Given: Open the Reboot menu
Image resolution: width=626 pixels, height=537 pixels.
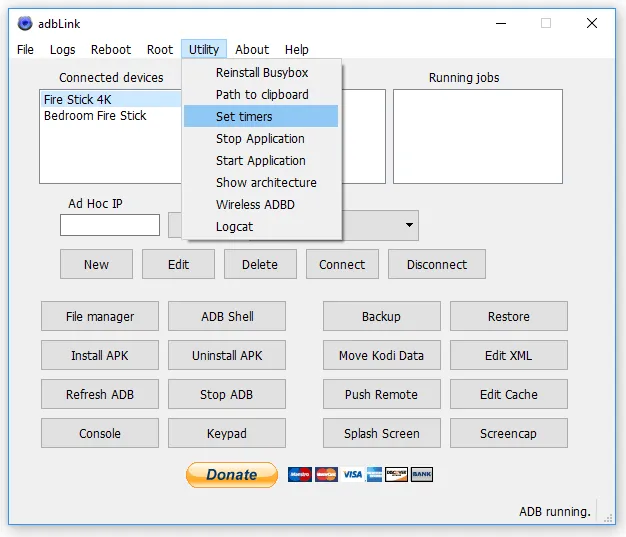Looking at the screenshot, I should pos(110,49).
